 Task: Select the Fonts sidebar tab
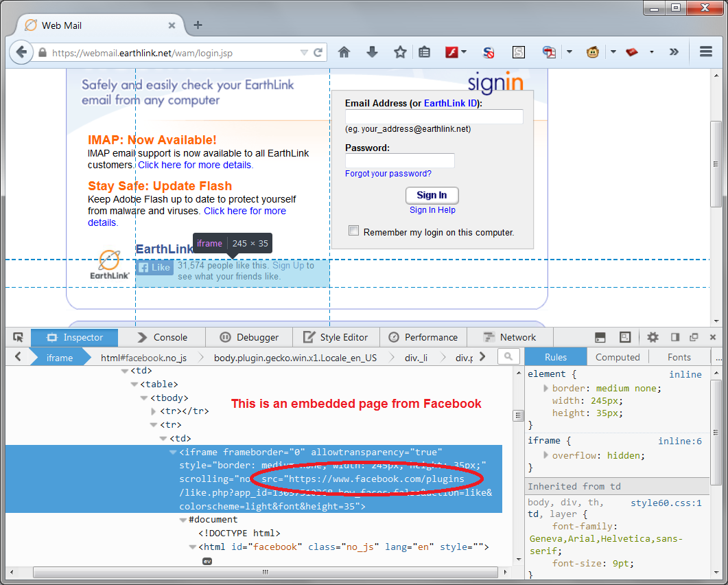coord(679,357)
